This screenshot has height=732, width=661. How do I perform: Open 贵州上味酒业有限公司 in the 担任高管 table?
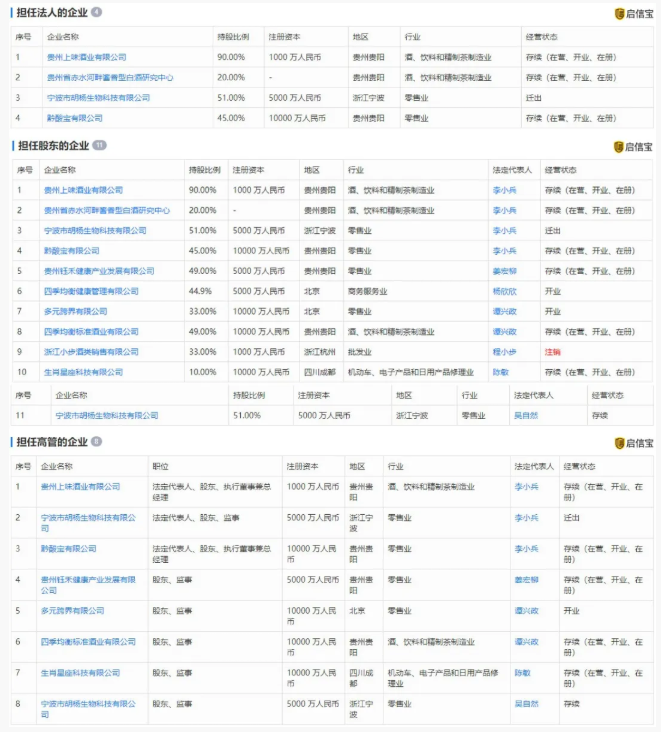tap(80, 486)
